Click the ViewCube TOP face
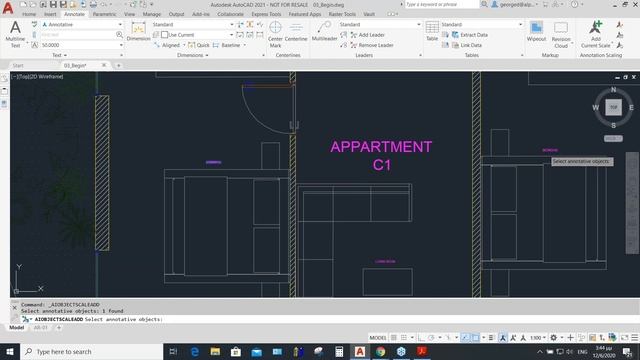The height and width of the screenshot is (360, 640). click(x=613, y=107)
